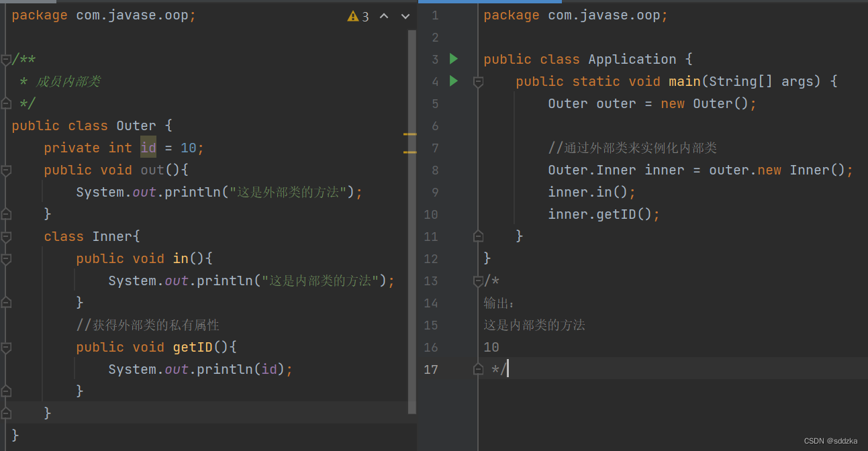Click 'println(id)' in getID method
Screen dimensions: 868x451
[241, 369]
